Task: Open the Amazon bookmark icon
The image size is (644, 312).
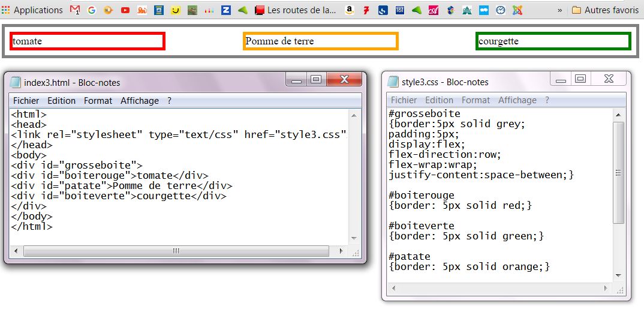Action: pyautogui.click(x=349, y=10)
